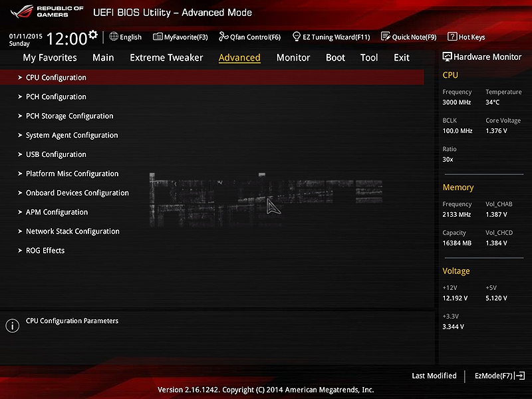Click the Hardware Monitor screen icon

[447, 57]
